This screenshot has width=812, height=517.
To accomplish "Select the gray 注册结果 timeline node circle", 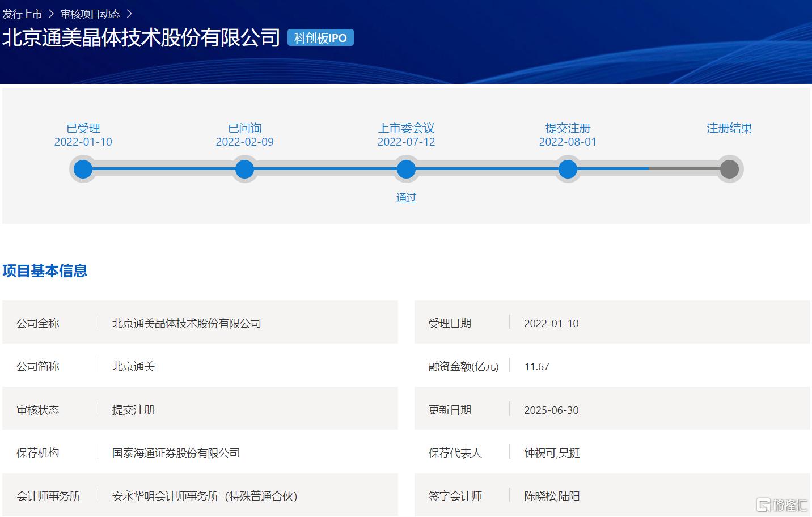I will click(729, 169).
